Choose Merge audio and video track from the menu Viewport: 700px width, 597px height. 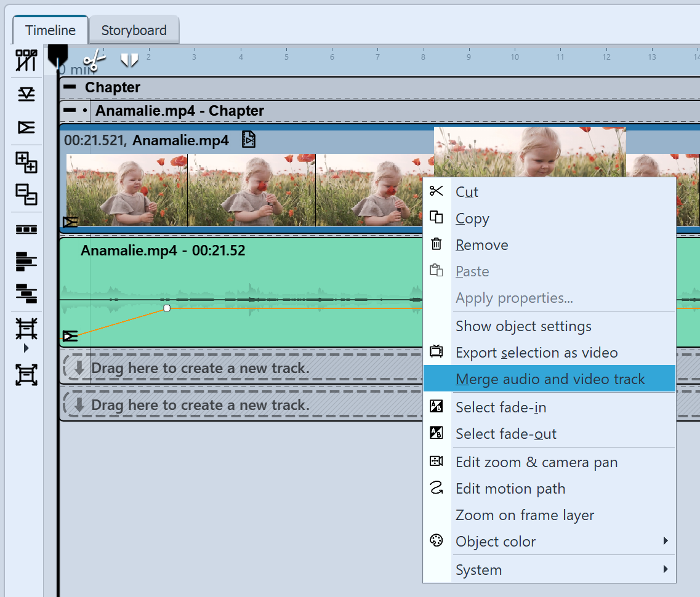548,379
